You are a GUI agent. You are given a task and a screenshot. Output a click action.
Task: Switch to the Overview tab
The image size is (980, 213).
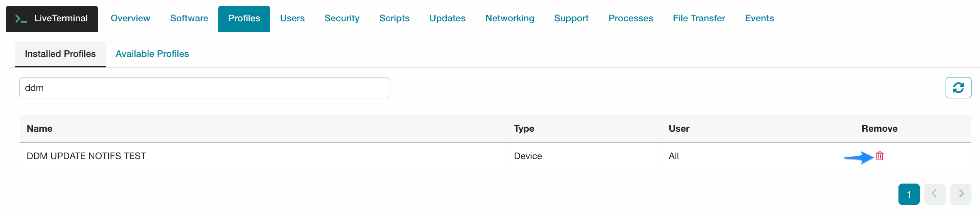pyautogui.click(x=130, y=19)
